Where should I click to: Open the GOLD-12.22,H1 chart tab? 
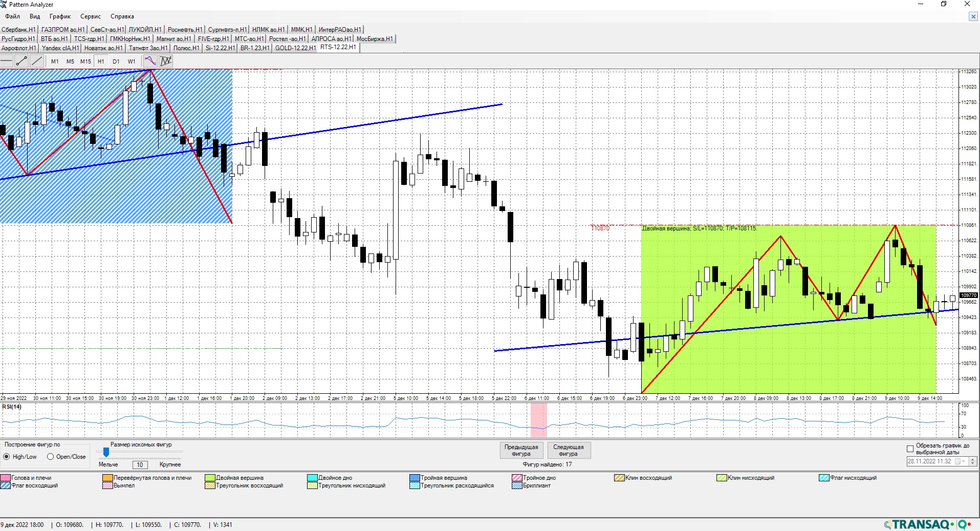coord(295,48)
